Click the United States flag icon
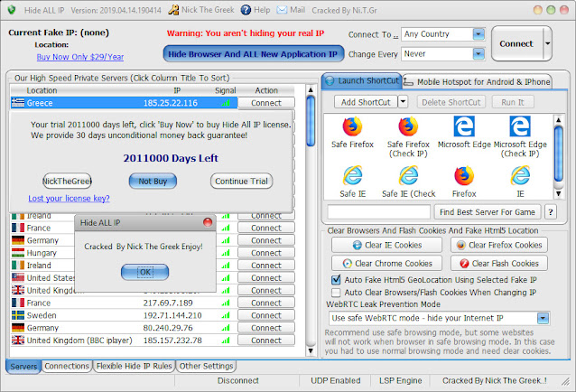The width and height of the screenshot is (576, 392). [18, 278]
